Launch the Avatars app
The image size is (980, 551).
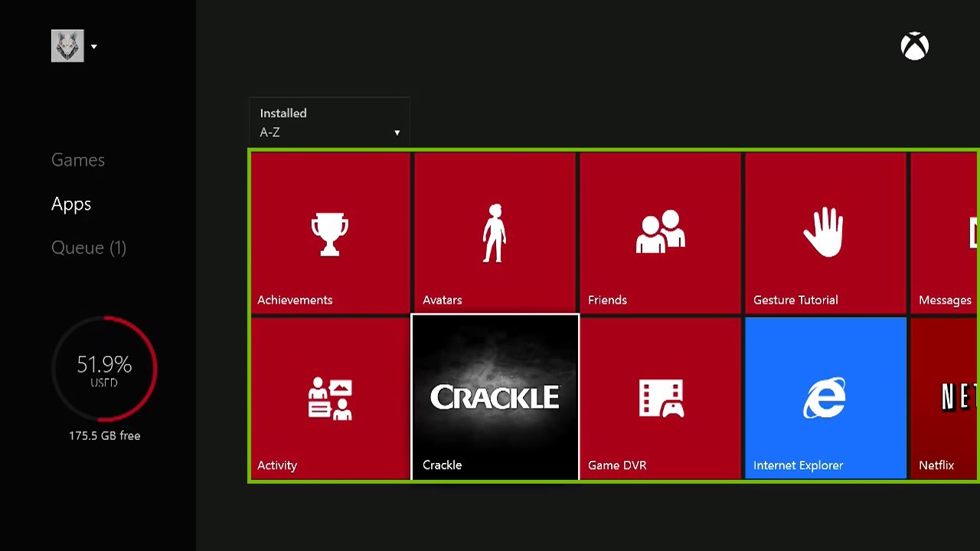495,233
